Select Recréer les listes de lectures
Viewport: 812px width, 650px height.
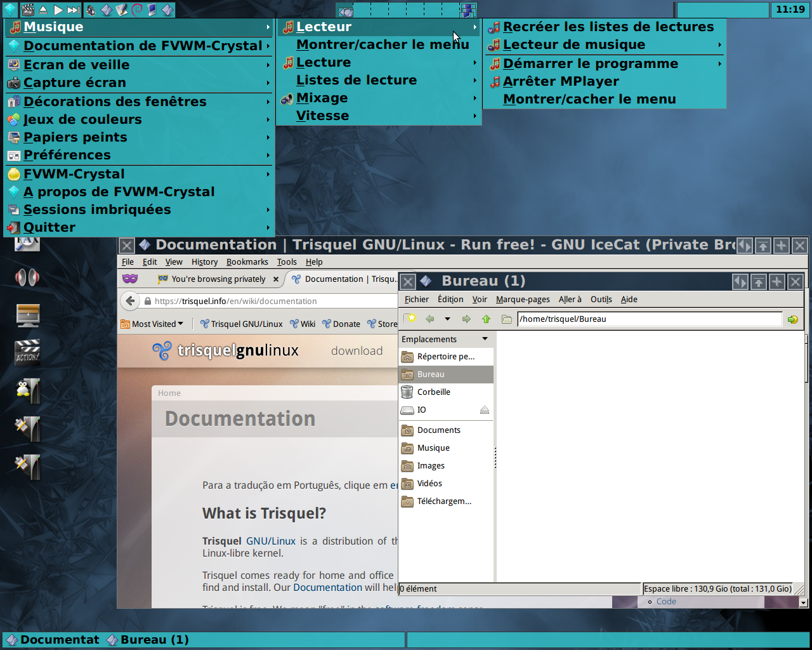pyautogui.click(x=605, y=27)
